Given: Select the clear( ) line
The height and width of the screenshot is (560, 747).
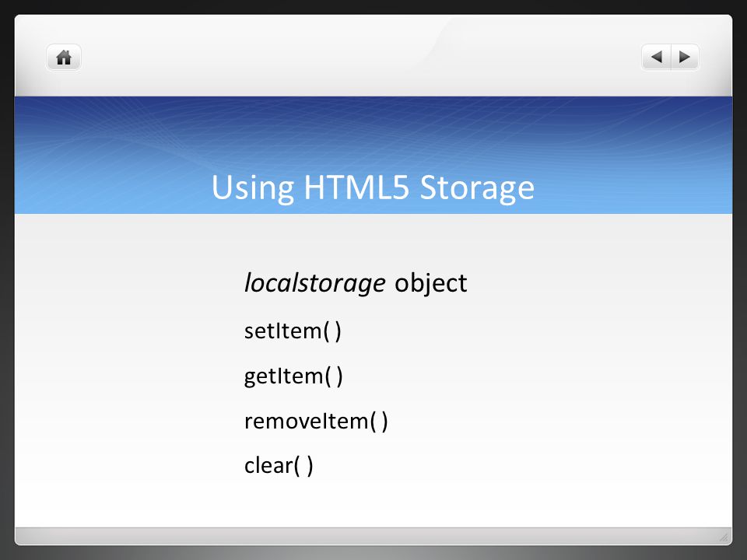Looking at the screenshot, I should point(279,465).
